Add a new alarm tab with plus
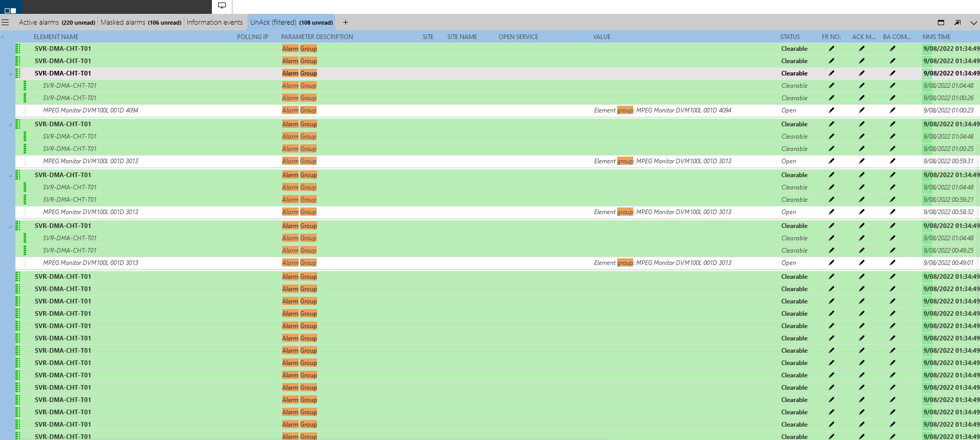 click(x=345, y=22)
